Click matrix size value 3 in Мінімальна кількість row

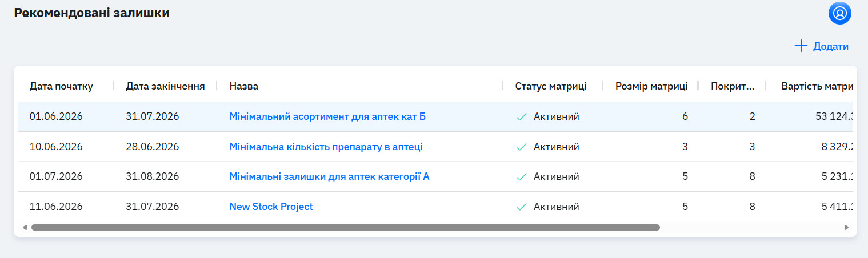pyautogui.click(x=685, y=147)
